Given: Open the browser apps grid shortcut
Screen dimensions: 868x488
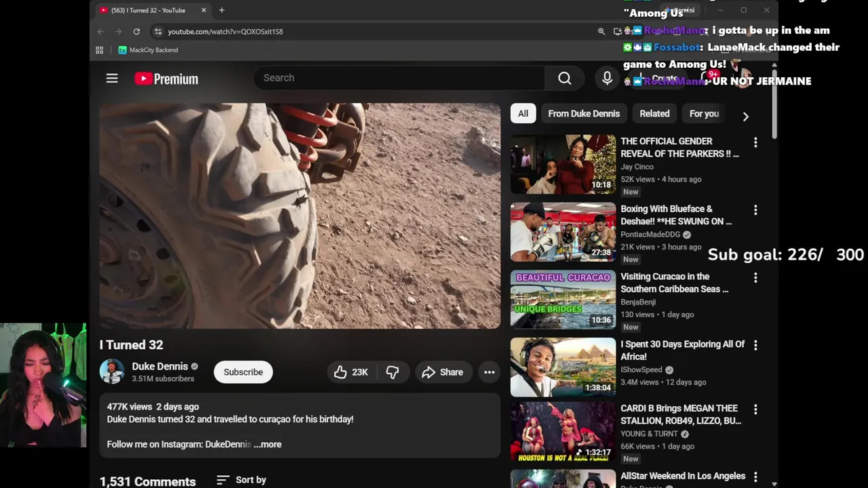Looking at the screenshot, I should pos(100,50).
